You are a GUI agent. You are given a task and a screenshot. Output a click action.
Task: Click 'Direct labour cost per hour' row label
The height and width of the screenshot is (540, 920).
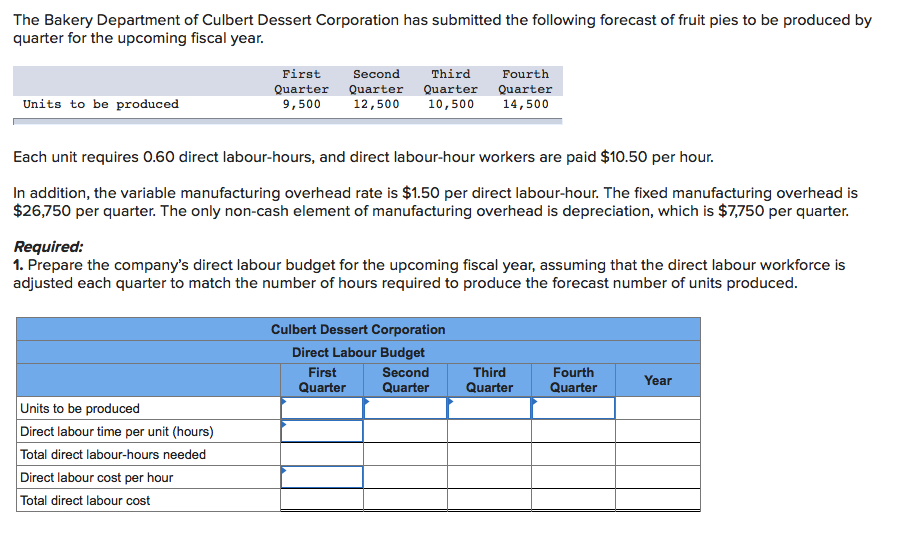[96, 477]
